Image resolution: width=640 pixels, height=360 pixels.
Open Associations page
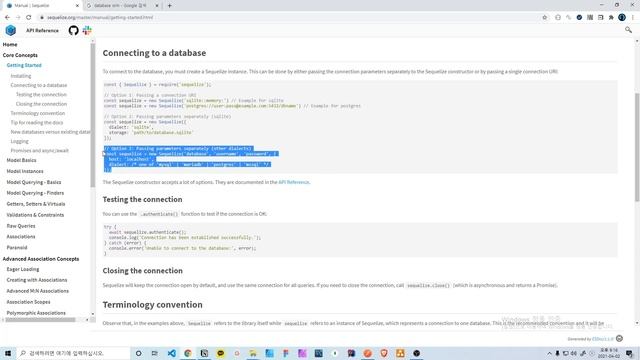[x=21, y=237]
